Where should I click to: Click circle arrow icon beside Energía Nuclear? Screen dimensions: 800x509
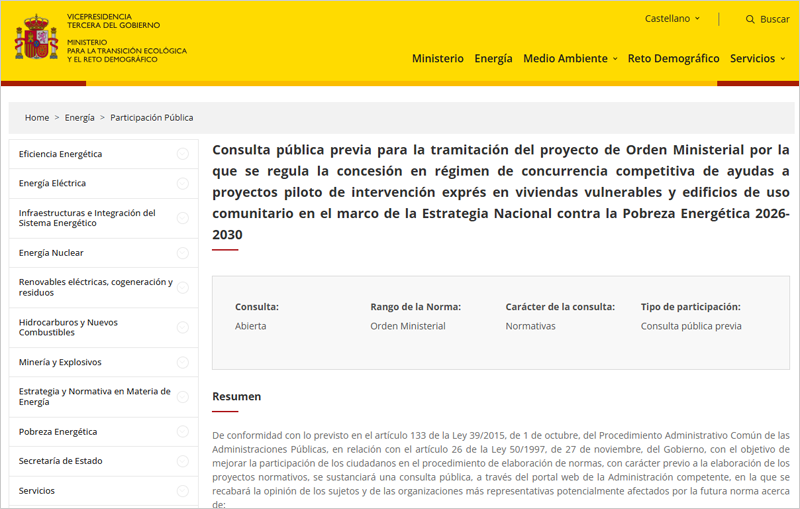pyautogui.click(x=183, y=253)
